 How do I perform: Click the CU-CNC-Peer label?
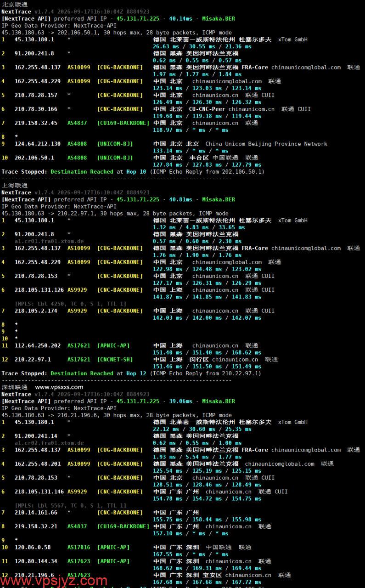[207, 109]
